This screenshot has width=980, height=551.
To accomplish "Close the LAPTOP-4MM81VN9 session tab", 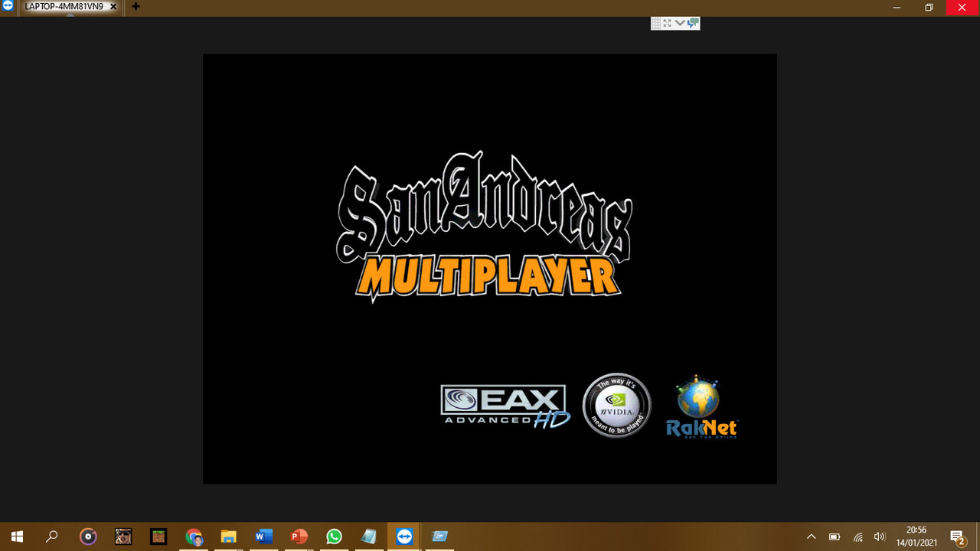I will pos(113,7).
